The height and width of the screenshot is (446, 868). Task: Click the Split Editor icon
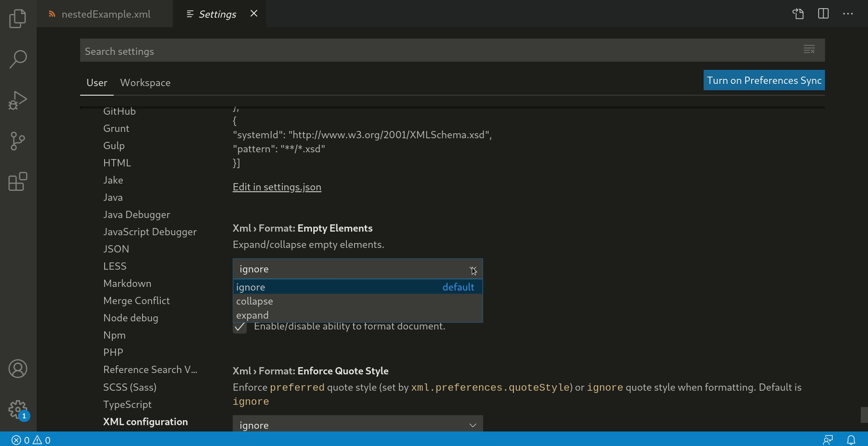(x=823, y=14)
